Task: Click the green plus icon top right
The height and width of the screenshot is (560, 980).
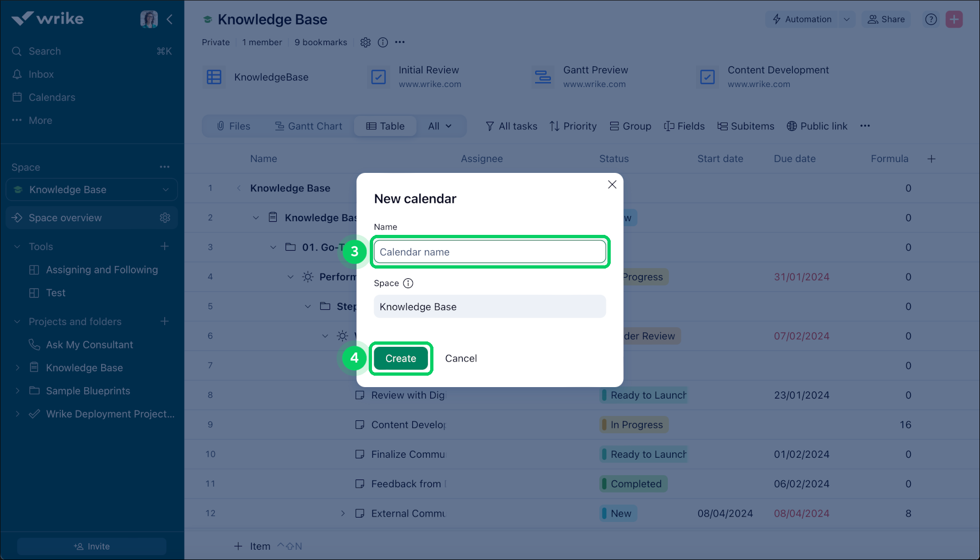Action: [x=954, y=19]
